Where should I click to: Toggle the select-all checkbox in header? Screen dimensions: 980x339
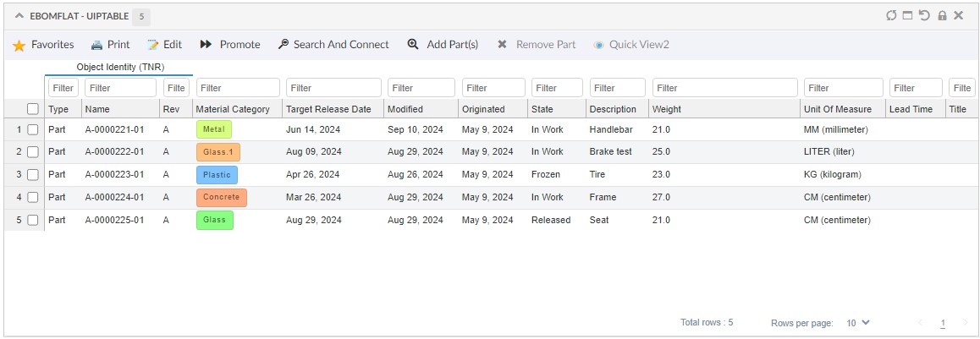(33, 109)
